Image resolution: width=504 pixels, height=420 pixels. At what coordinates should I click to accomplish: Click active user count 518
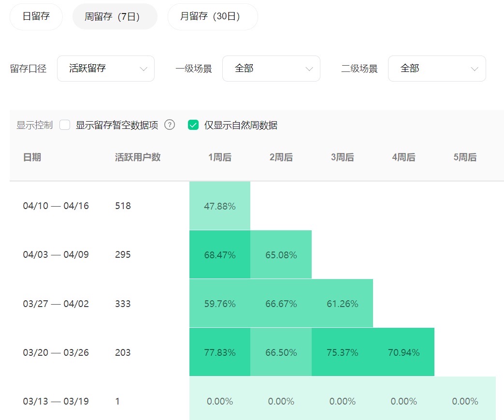tap(123, 206)
